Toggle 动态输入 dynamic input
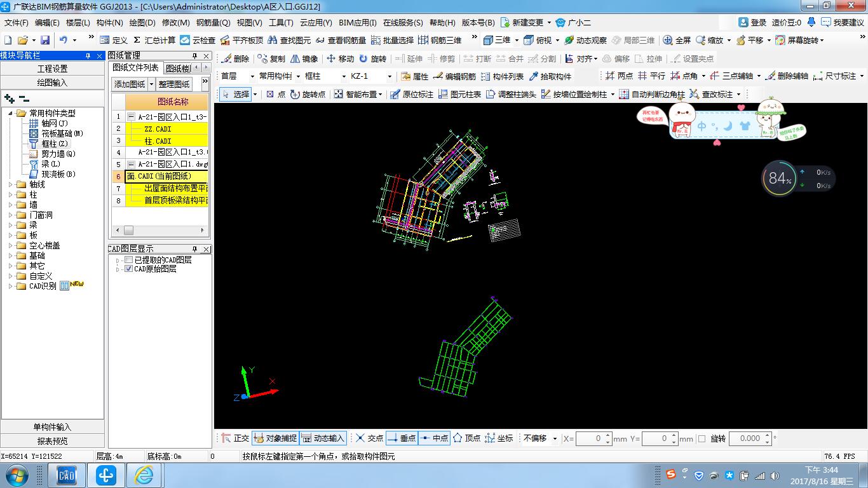Screen dimensions: 868x488 coord(323,438)
